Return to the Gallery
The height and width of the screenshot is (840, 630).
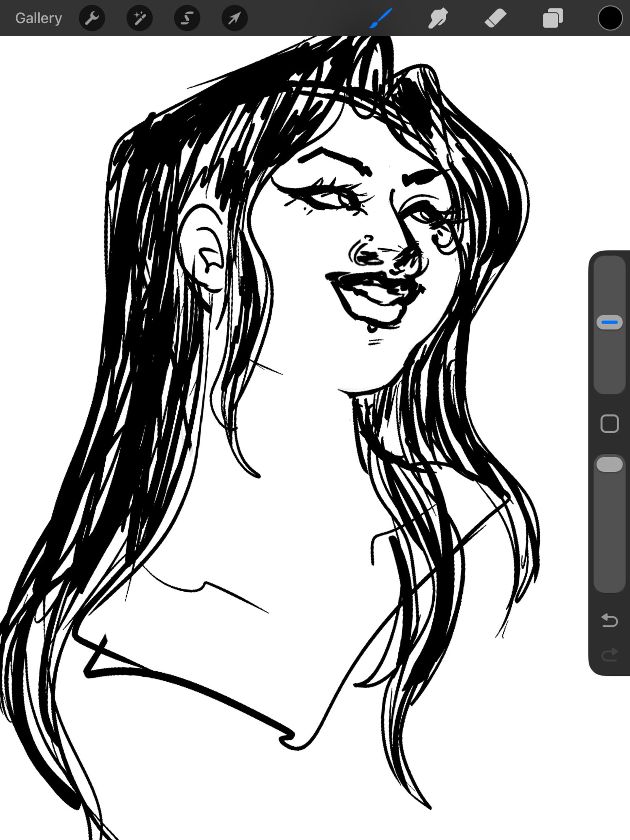click(38, 18)
